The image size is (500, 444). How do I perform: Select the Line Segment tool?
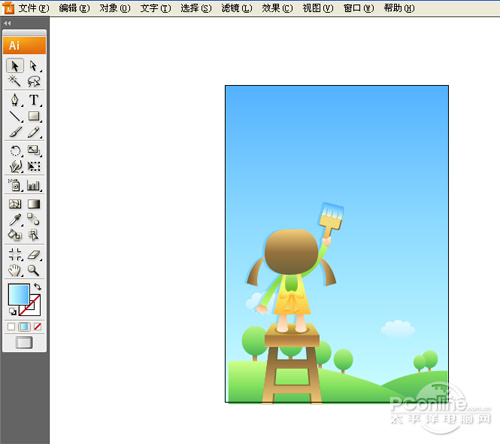click(15, 116)
